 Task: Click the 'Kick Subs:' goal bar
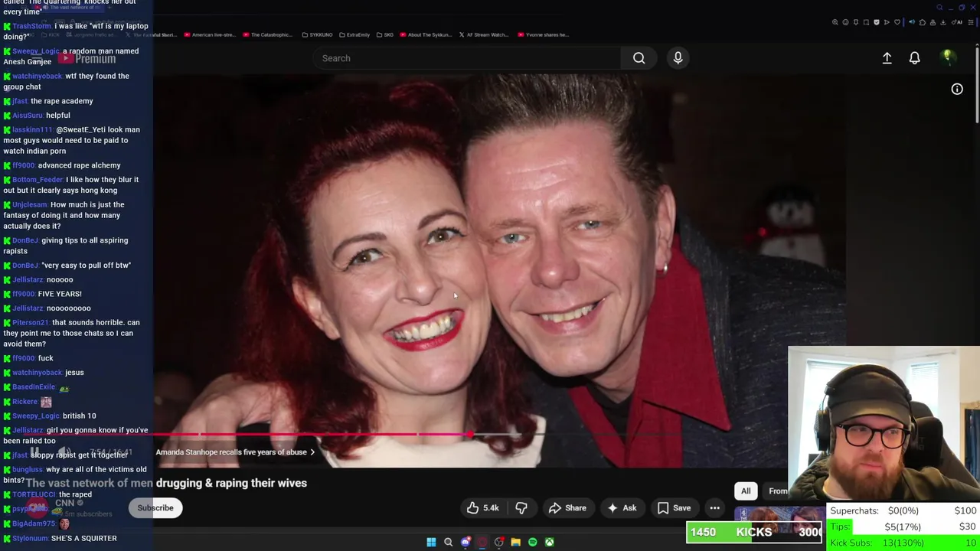[903, 543]
